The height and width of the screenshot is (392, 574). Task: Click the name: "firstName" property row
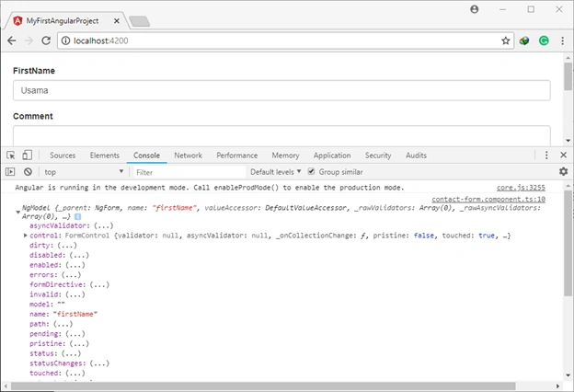pos(63,315)
